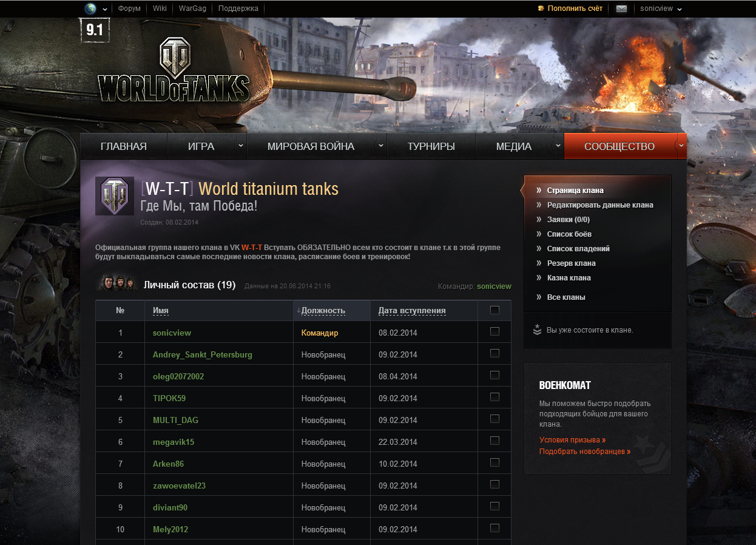The height and width of the screenshot is (545, 756).
Task: Open Список боёв in sidebar
Action: pyautogui.click(x=569, y=234)
